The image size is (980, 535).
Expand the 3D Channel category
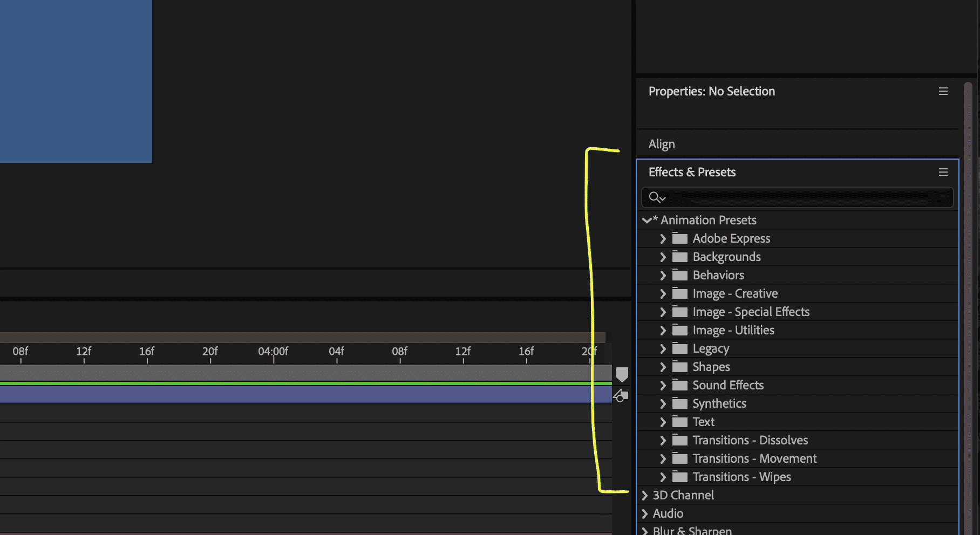645,495
